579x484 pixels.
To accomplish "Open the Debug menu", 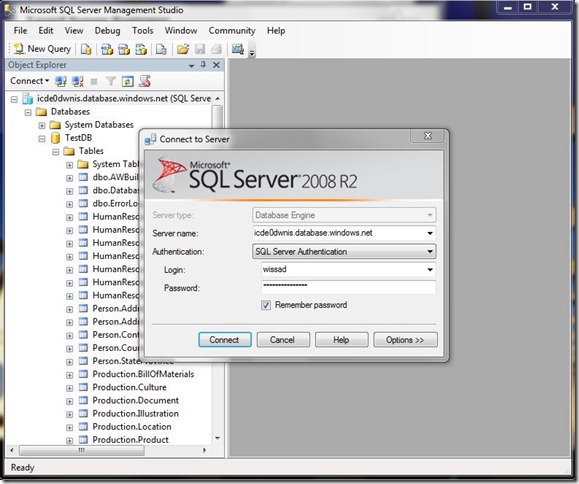I will click(107, 31).
